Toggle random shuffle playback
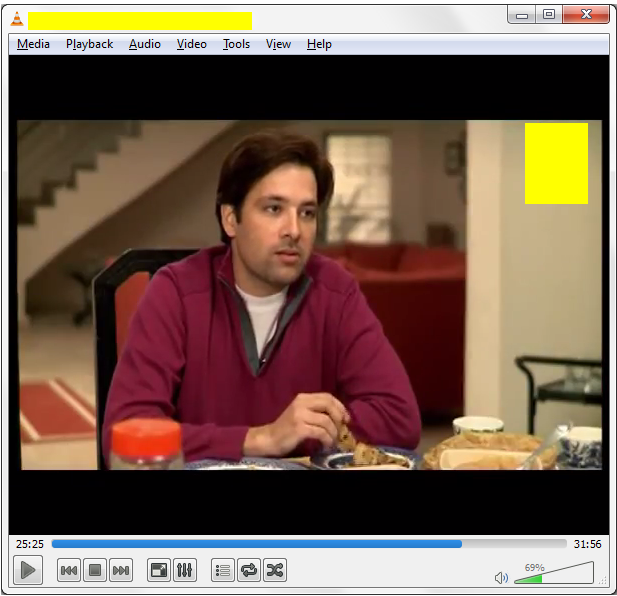Image resolution: width=617 pixels, height=596 pixels. [275, 570]
